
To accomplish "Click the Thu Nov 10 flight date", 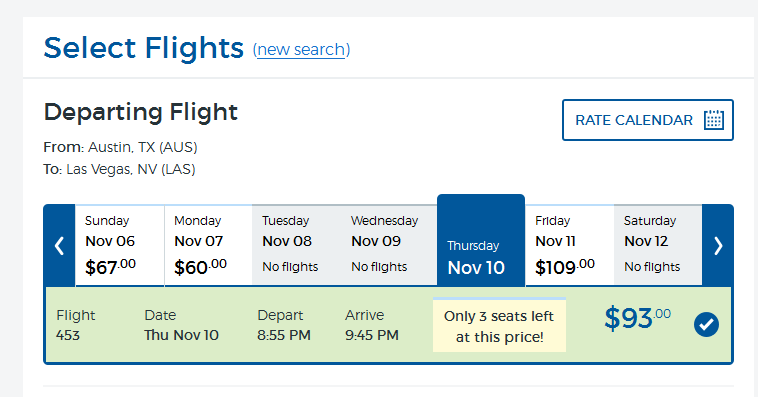I will coord(181,335).
